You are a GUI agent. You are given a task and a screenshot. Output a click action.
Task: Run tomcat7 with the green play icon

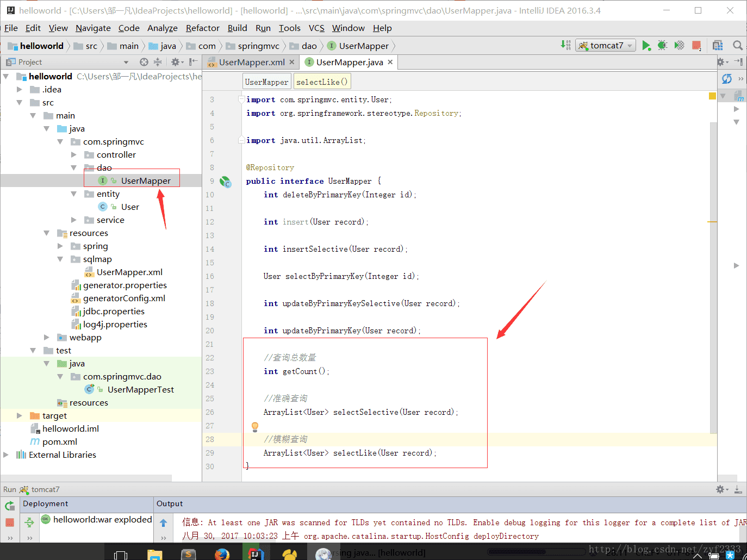[x=646, y=46]
